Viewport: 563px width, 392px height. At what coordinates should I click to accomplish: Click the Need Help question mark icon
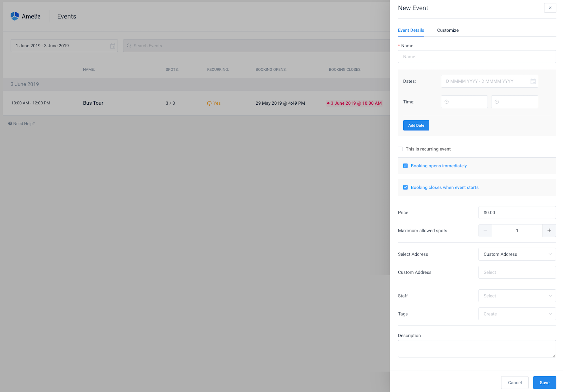pos(10,123)
